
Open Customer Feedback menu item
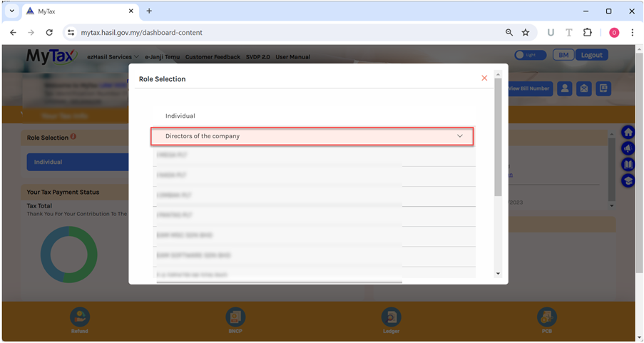tap(213, 56)
